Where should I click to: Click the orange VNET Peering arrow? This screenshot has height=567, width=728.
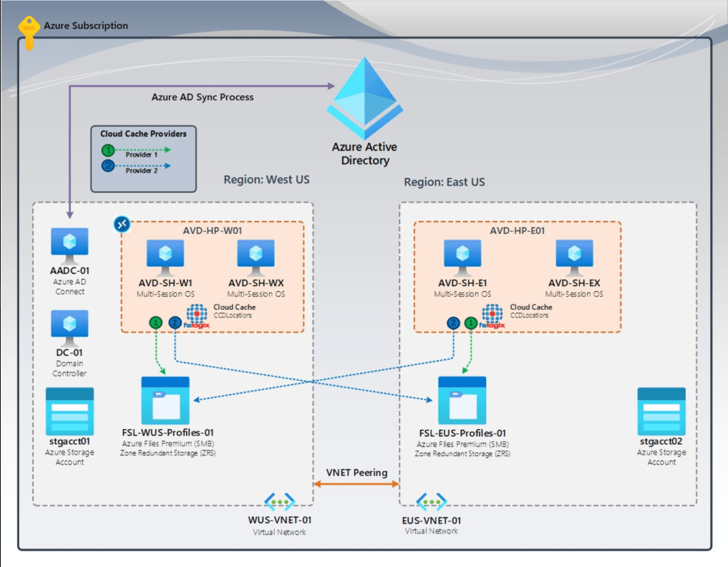tap(357, 484)
